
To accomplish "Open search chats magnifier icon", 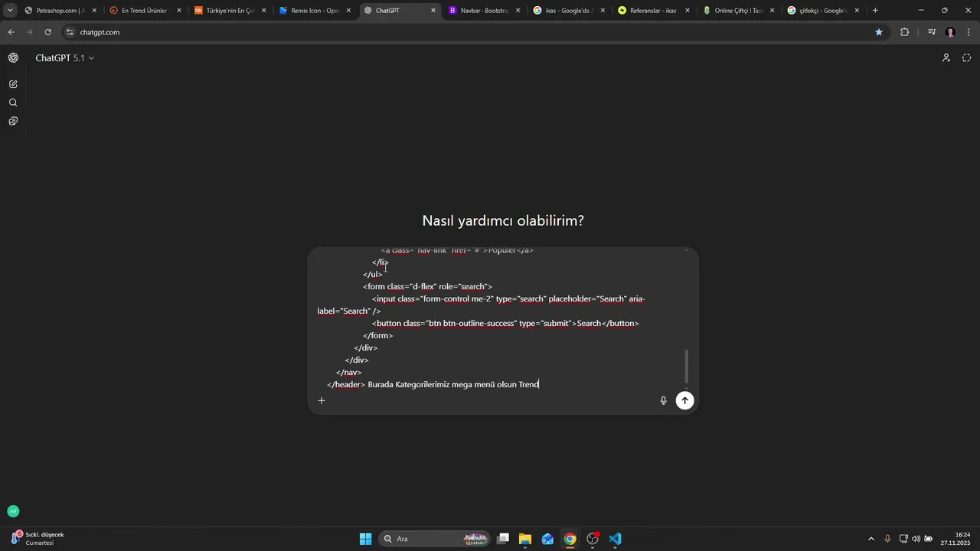I will point(13,103).
